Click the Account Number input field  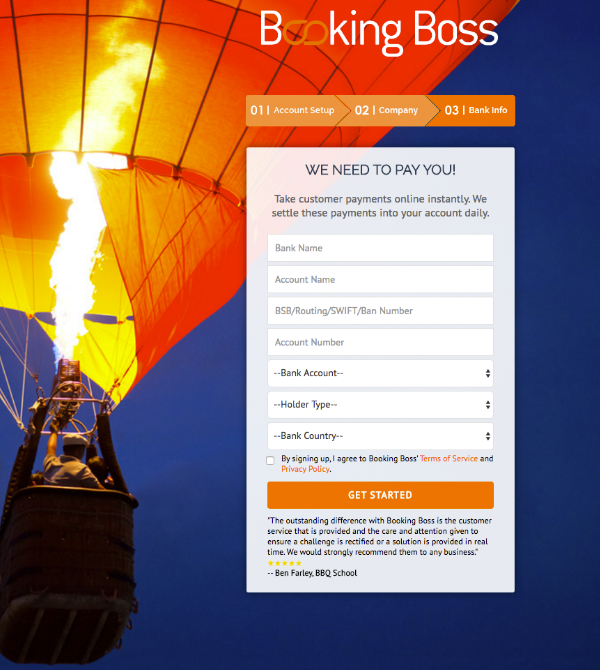tap(380, 342)
